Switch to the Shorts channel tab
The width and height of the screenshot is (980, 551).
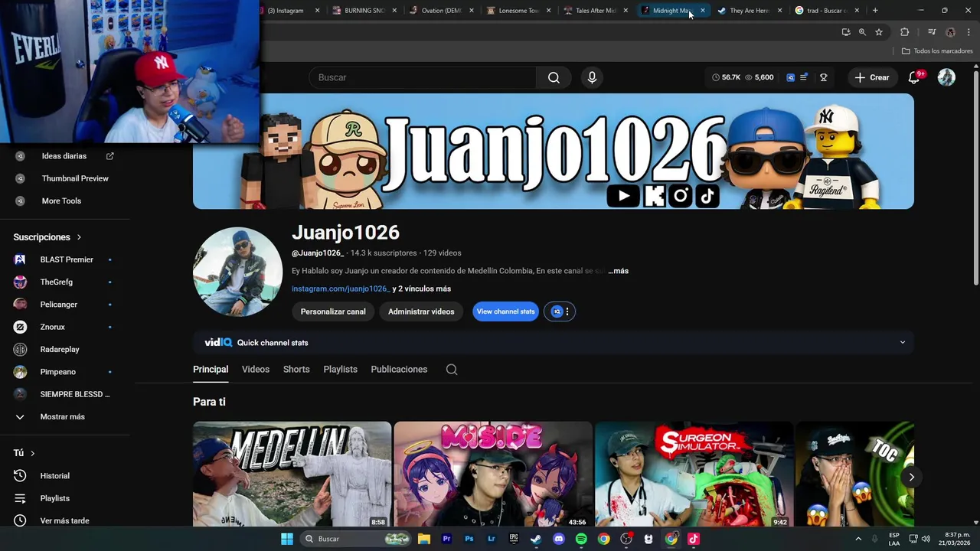click(x=296, y=370)
